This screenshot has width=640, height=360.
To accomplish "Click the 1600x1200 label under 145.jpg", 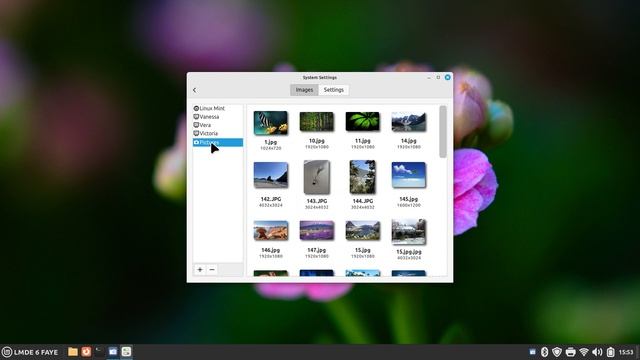I will coord(409,205).
